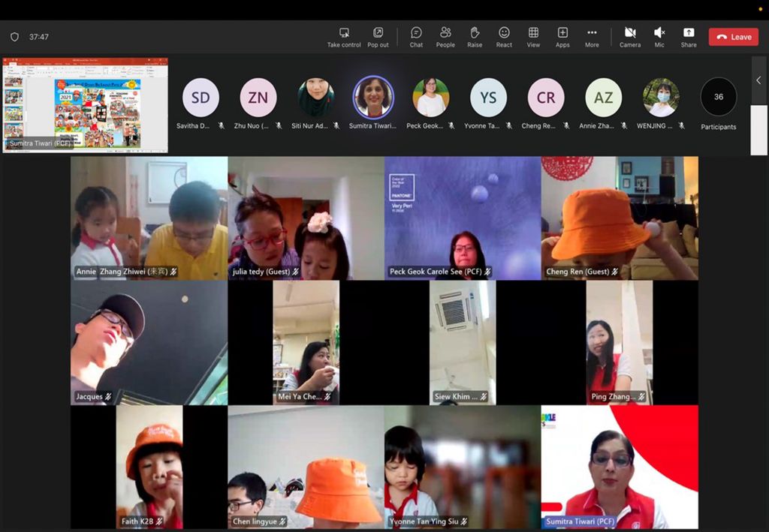This screenshot has height=532, width=769.
Task: Turn on the Camera
Action: pyautogui.click(x=630, y=38)
